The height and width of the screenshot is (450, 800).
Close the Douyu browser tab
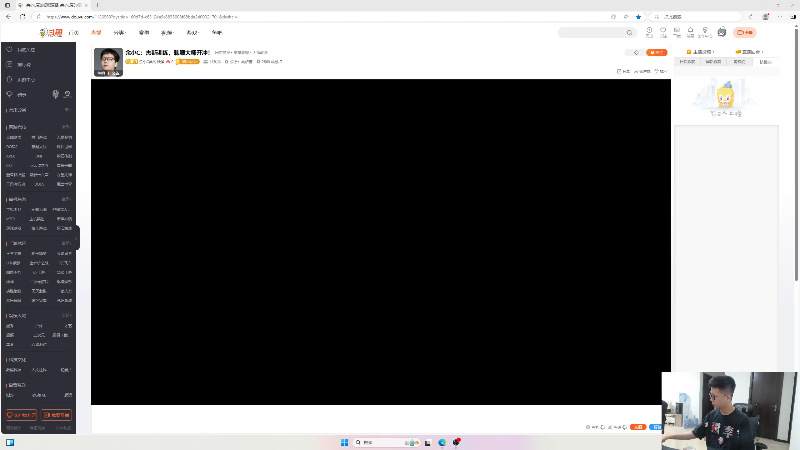pos(86,5)
